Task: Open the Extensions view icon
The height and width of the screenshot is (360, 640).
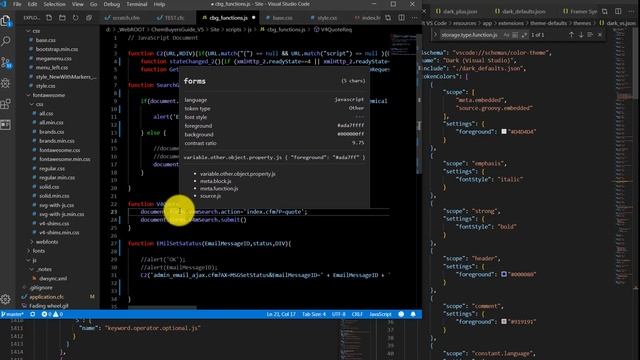Action: [6, 104]
